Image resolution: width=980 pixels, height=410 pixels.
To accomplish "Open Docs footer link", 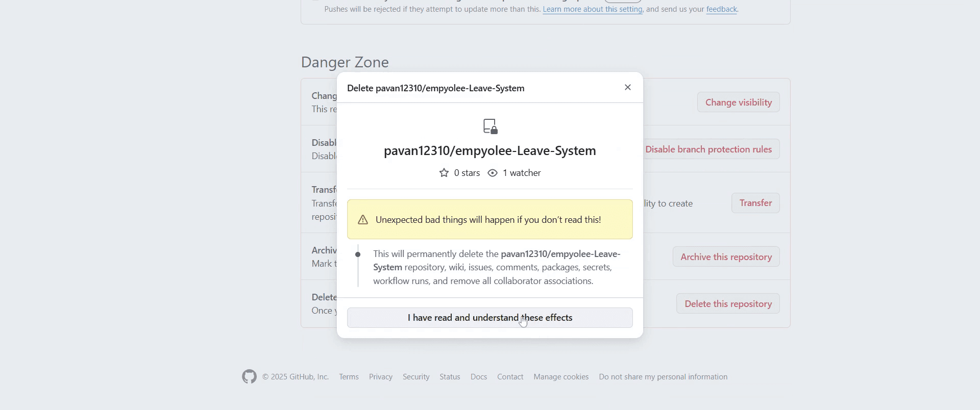I will (479, 377).
